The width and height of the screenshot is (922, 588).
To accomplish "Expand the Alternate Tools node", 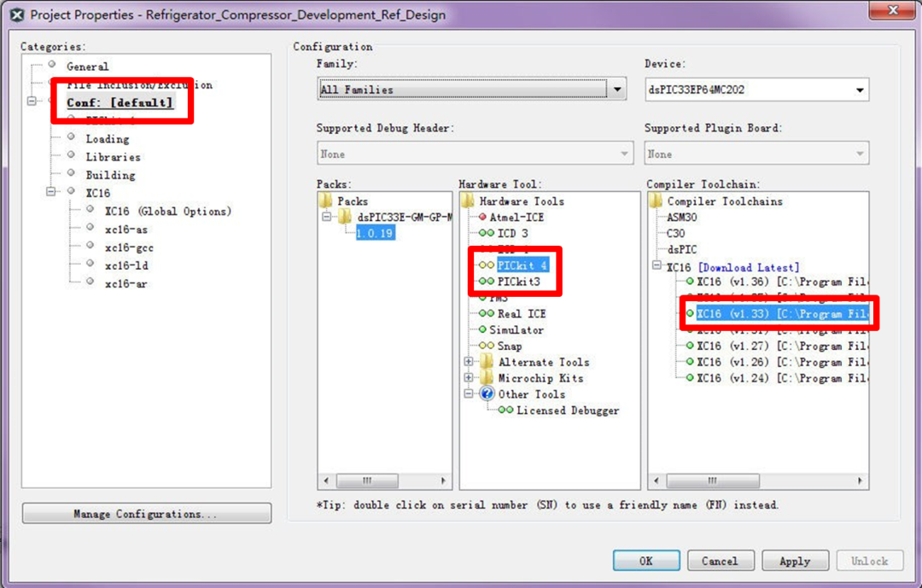I will point(469,362).
